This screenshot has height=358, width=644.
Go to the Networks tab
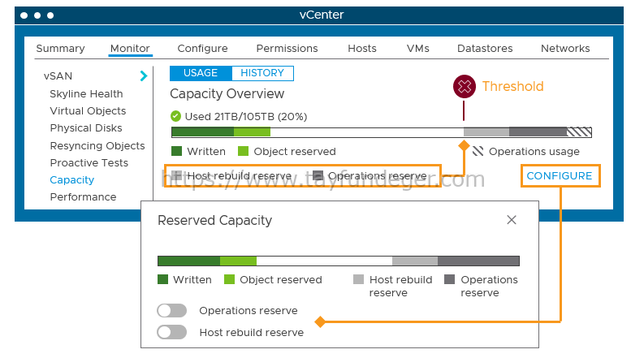point(565,49)
